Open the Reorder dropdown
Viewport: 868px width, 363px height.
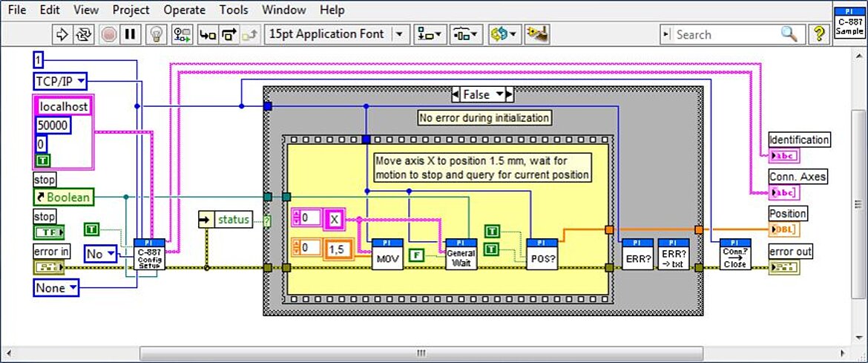point(503,34)
